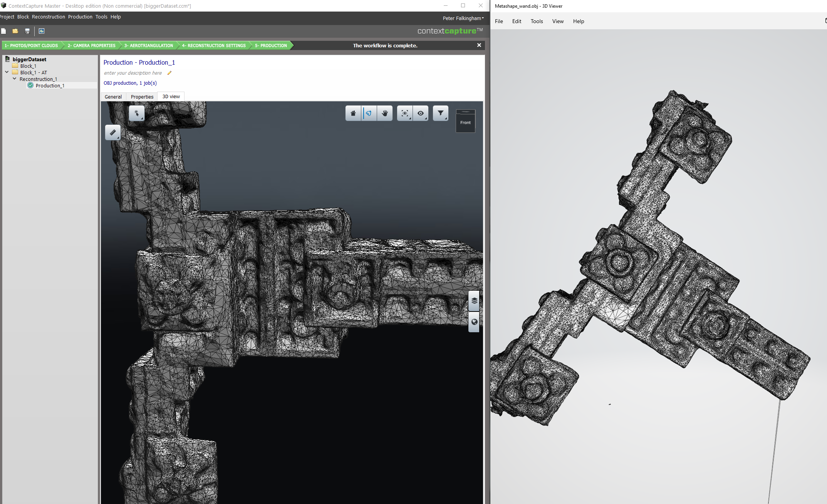The image size is (827, 504).
Task: Toggle the globe basemap button
Action: click(x=474, y=322)
